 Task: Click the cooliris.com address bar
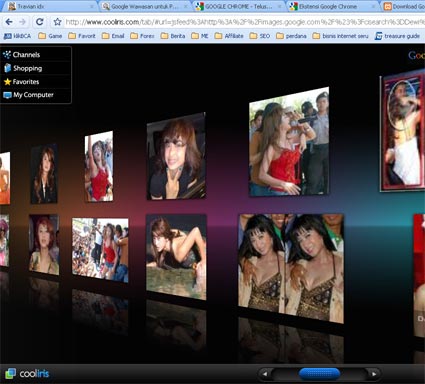(x=245, y=22)
